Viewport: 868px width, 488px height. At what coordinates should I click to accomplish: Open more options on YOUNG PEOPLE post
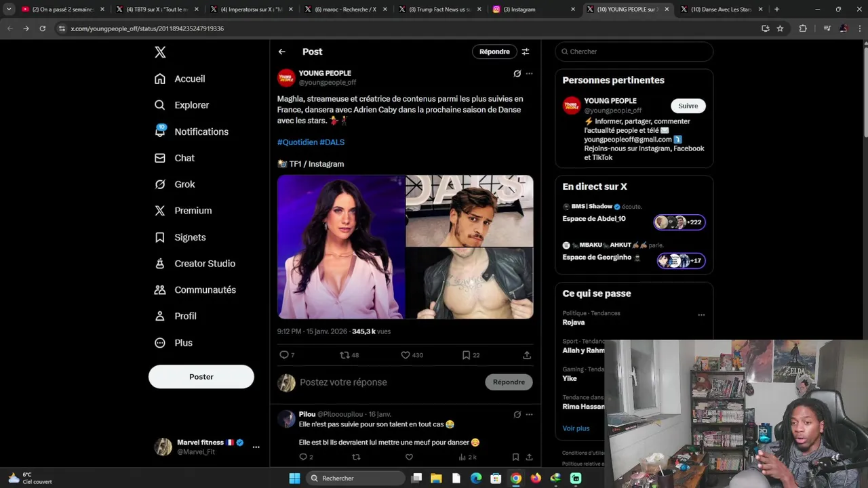(530, 73)
